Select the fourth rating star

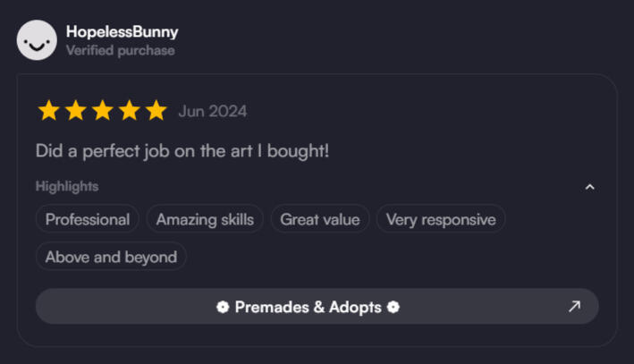pyautogui.click(x=130, y=111)
